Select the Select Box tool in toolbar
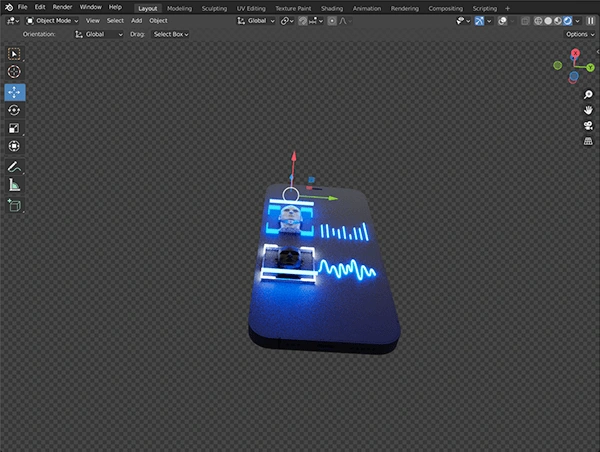 pos(15,54)
